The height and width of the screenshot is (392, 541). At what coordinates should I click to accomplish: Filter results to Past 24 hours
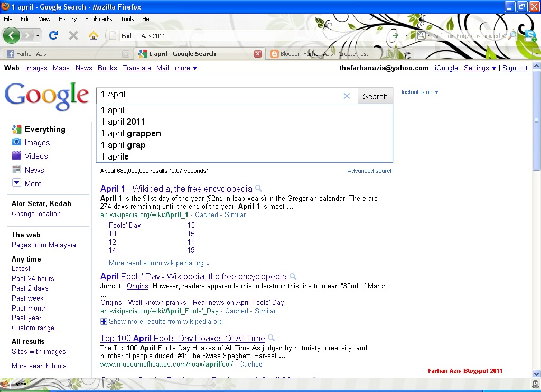click(33, 278)
